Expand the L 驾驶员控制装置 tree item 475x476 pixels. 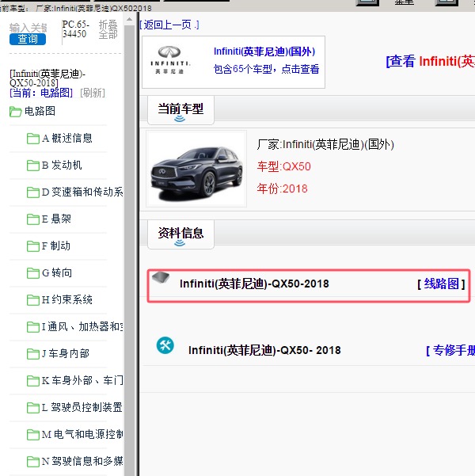(x=82, y=407)
